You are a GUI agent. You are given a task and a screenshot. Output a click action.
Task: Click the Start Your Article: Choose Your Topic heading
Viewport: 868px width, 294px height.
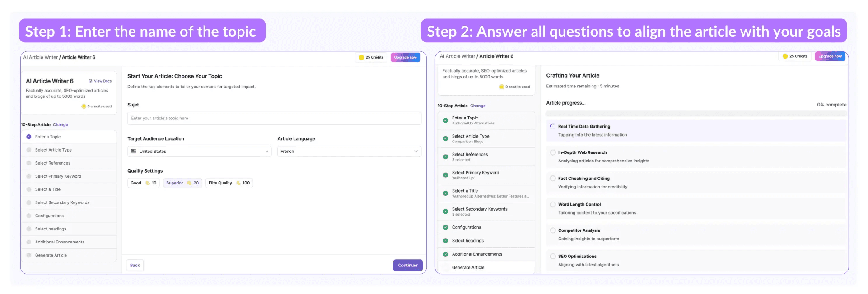click(175, 76)
